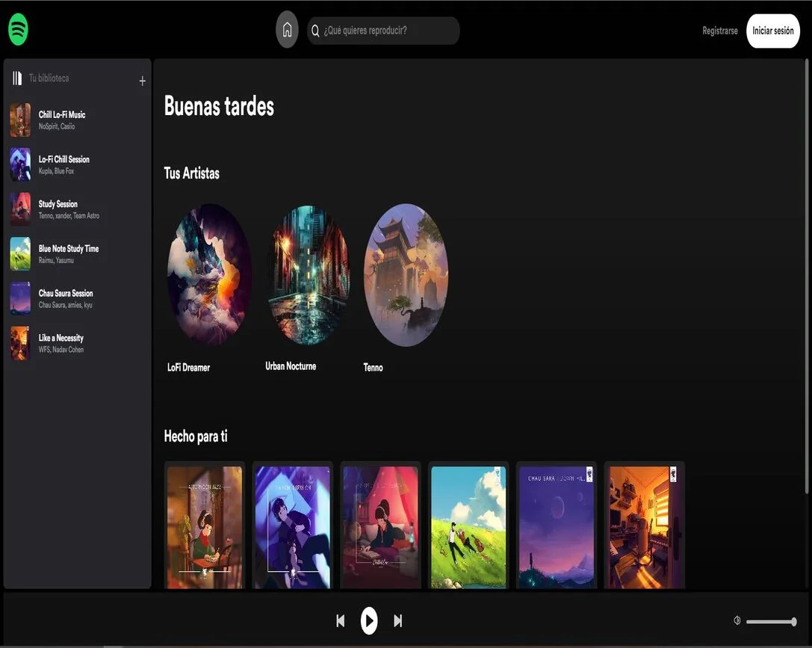Select 'Like a Necessity' title text

point(61,338)
